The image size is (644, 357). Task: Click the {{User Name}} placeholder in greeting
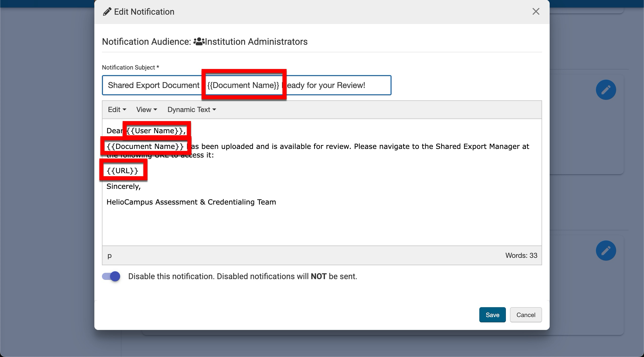[x=155, y=131]
